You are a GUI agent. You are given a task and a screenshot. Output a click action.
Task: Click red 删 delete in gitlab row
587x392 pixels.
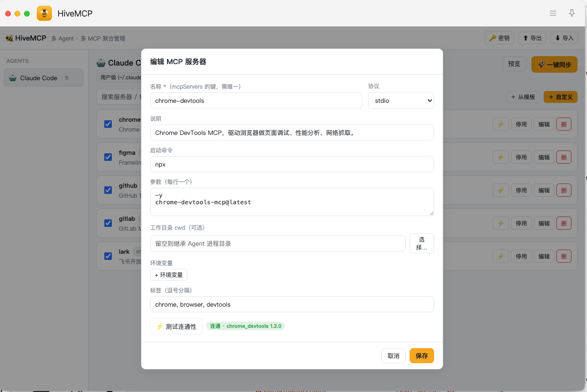click(x=564, y=223)
